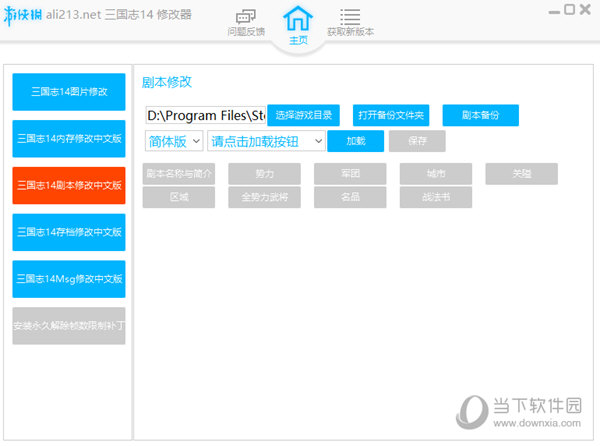
Task: Select the 全势力武将 button
Action: click(264, 197)
